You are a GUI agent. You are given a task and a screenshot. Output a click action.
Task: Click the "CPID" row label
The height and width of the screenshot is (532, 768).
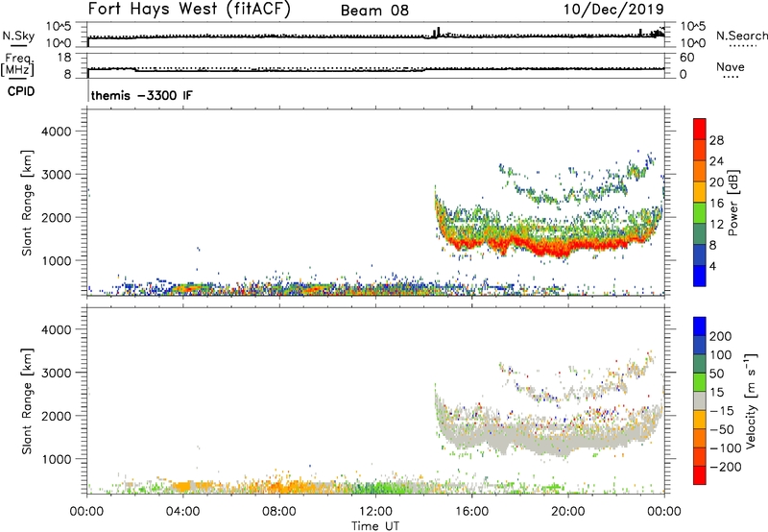(21, 91)
